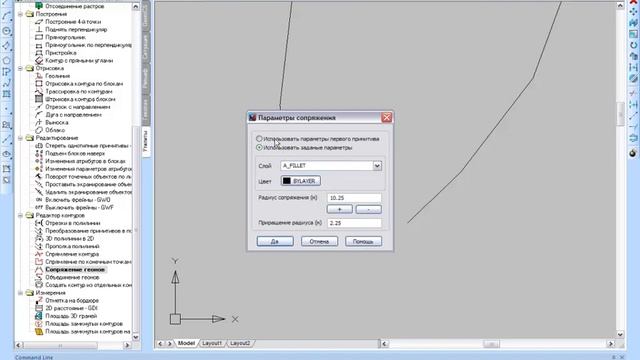
Task: Open the BYLAYER color picker
Action: click(301, 181)
